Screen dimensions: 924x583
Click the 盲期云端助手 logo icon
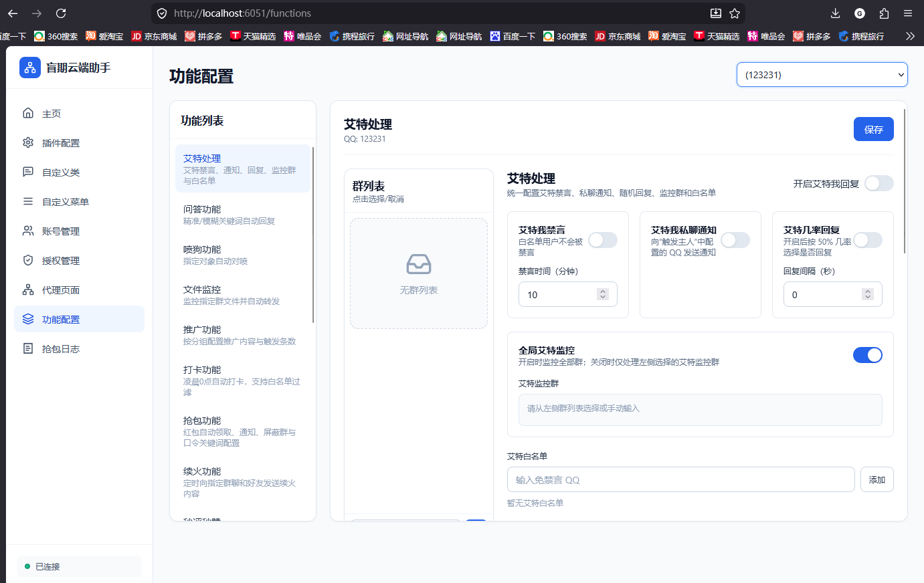point(30,68)
